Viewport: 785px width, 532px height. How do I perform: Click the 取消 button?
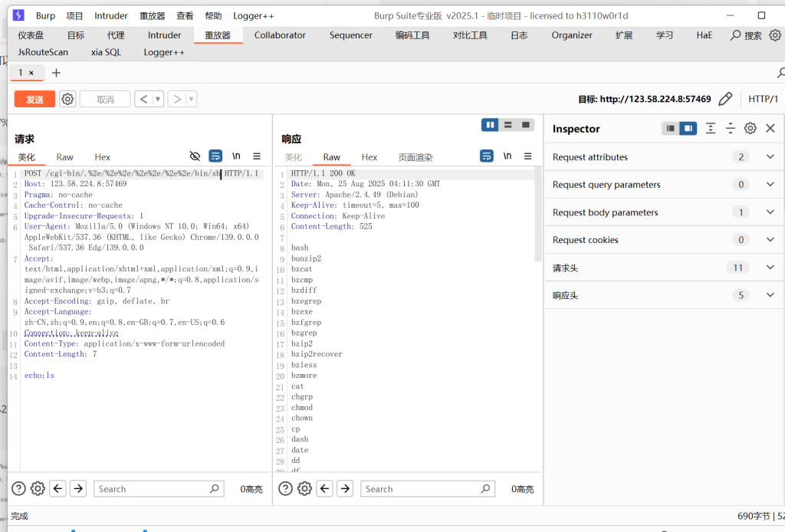[105, 99]
